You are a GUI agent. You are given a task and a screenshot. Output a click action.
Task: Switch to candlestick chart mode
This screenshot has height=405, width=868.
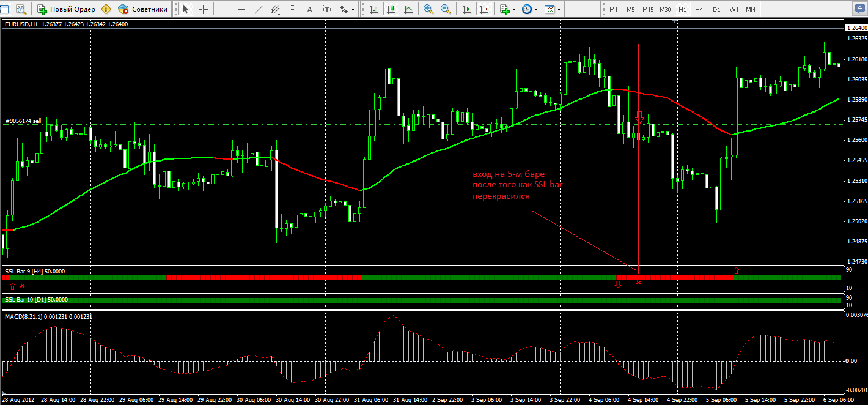(x=390, y=9)
